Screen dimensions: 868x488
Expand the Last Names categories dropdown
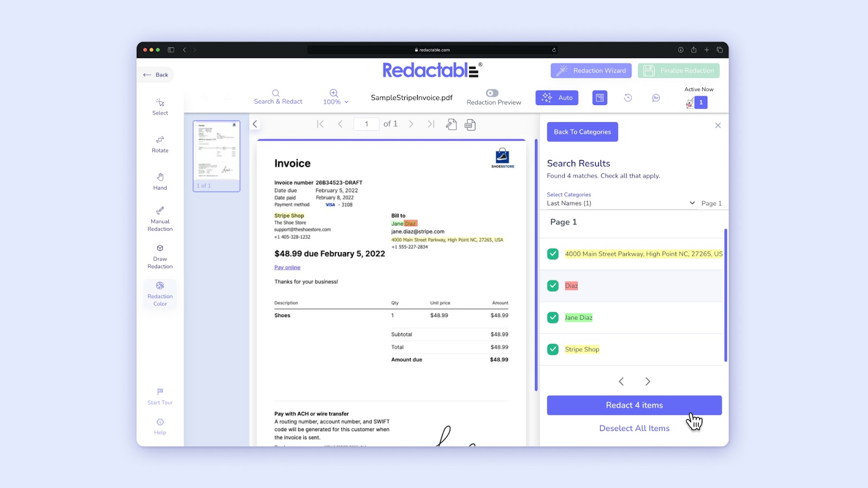[x=621, y=203]
